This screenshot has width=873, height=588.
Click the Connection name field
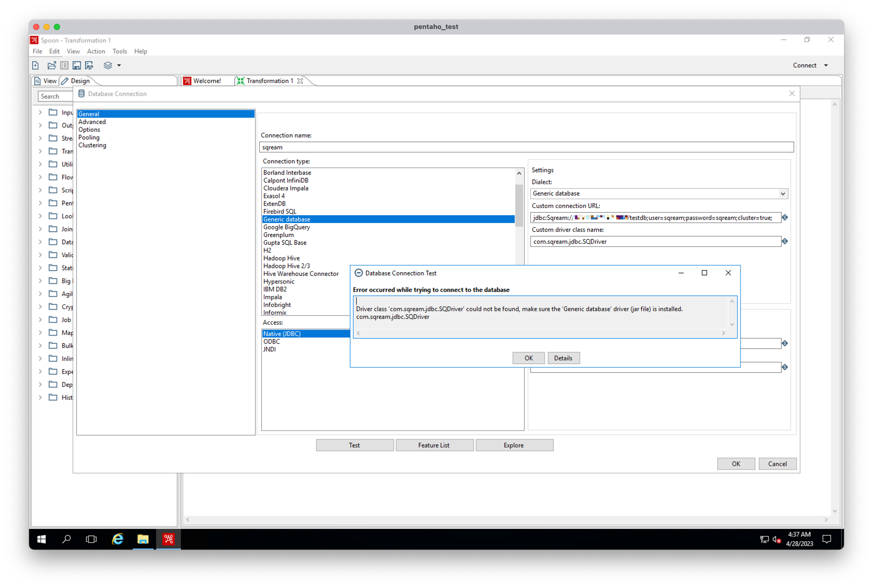526,147
